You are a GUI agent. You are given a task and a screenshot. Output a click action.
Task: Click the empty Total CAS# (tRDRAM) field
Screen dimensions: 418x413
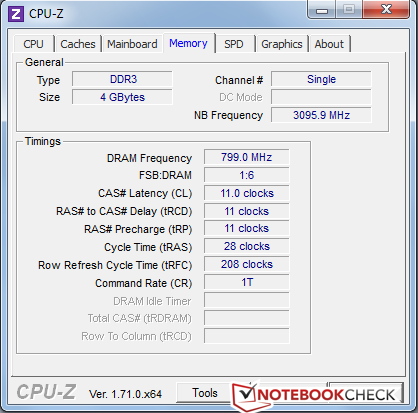pyautogui.click(x=247, y=318)
